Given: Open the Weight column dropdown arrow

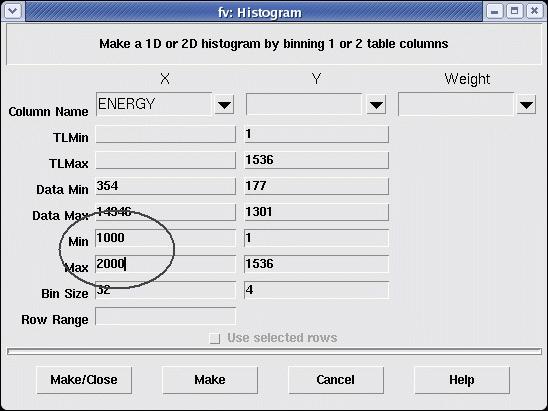Looking at the screenshot, I should click(x=526, y=105).
